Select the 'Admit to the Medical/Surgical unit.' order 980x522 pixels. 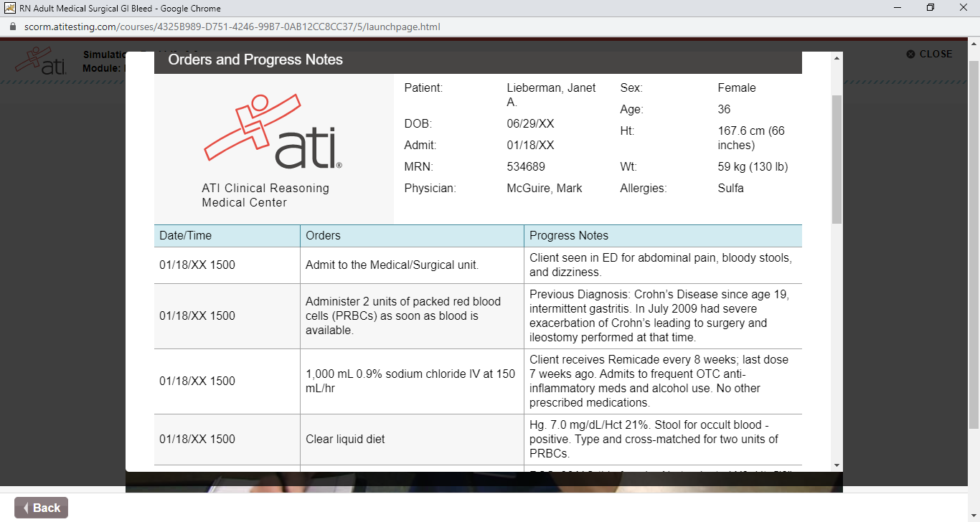(x=412, y=265)
